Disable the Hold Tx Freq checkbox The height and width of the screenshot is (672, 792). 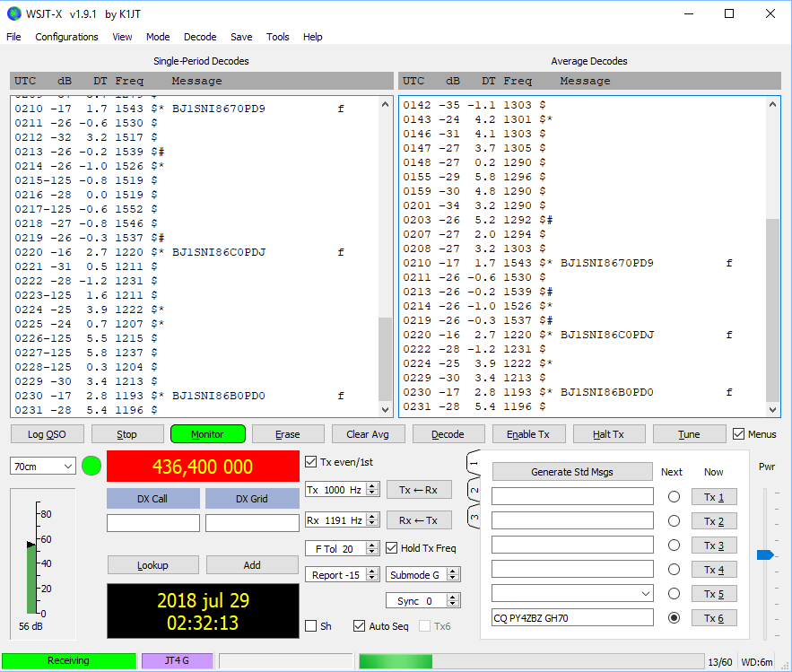[392, 548]
